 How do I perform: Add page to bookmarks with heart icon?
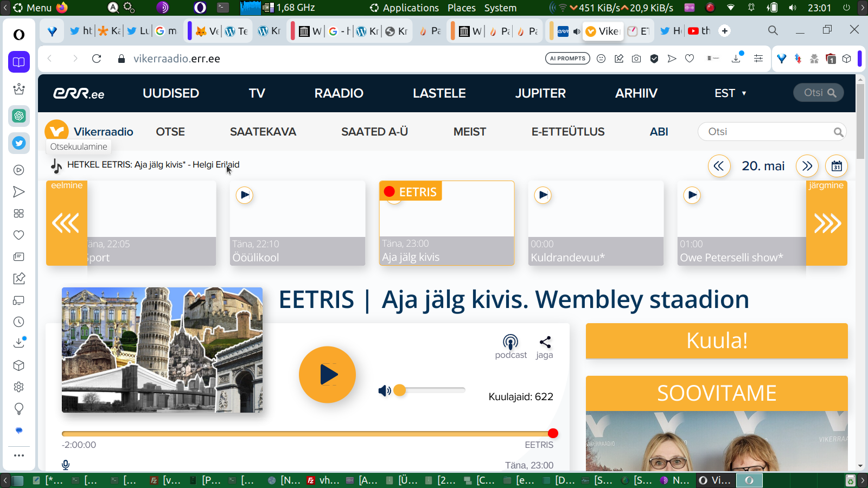pos(690,59)
